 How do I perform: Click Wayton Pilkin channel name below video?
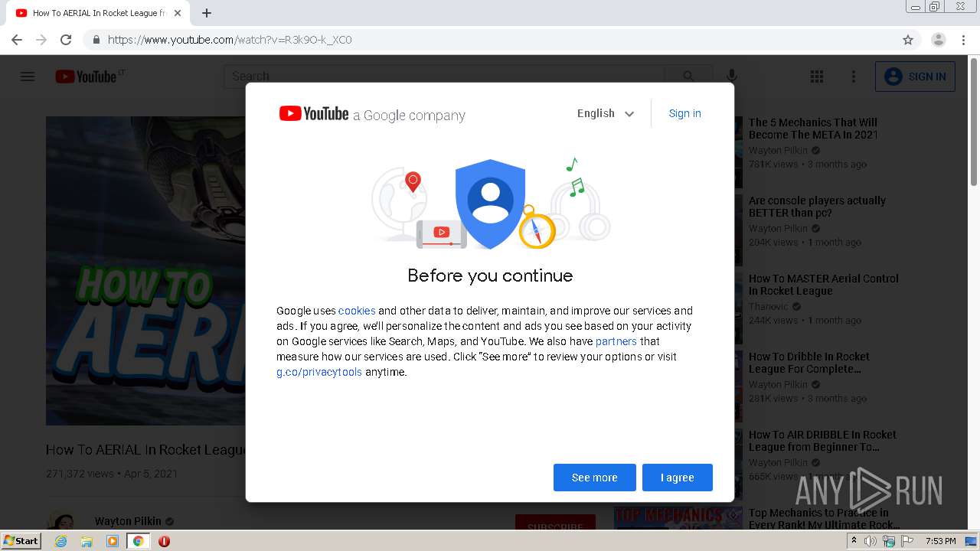128,521
